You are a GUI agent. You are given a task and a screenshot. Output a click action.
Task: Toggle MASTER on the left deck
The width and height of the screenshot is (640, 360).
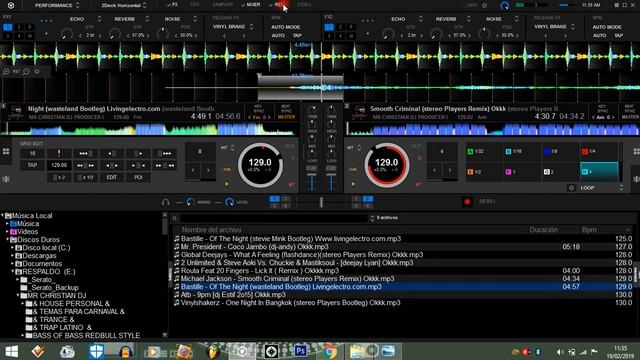(286, 117)
